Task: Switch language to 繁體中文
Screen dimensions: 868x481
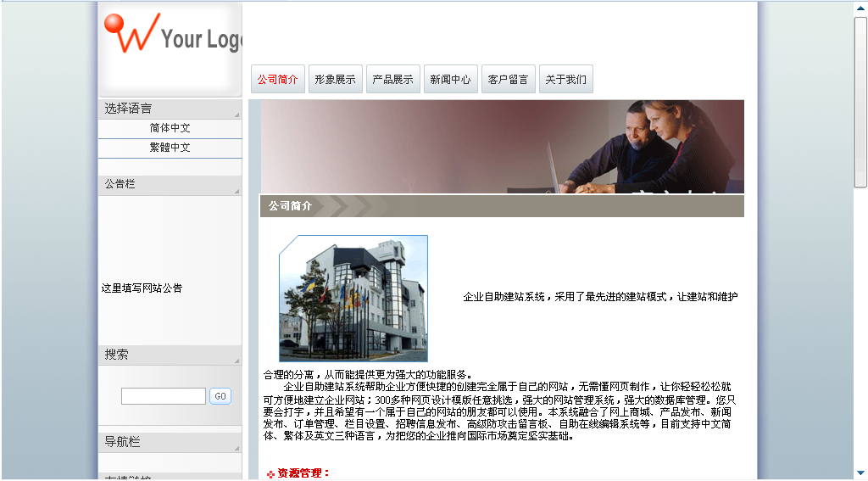Action: tap(170, 148)
